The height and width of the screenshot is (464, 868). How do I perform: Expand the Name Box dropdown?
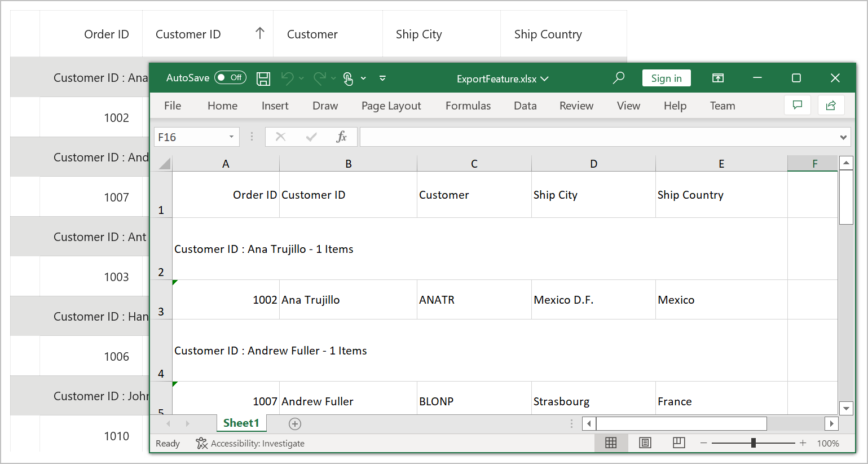[x=231, y=137]
